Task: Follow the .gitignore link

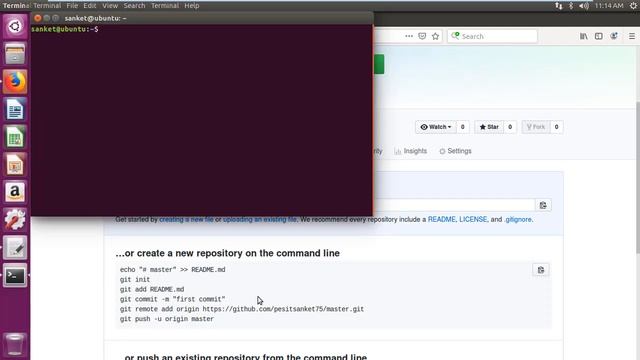Action: [x=518, y=220]
